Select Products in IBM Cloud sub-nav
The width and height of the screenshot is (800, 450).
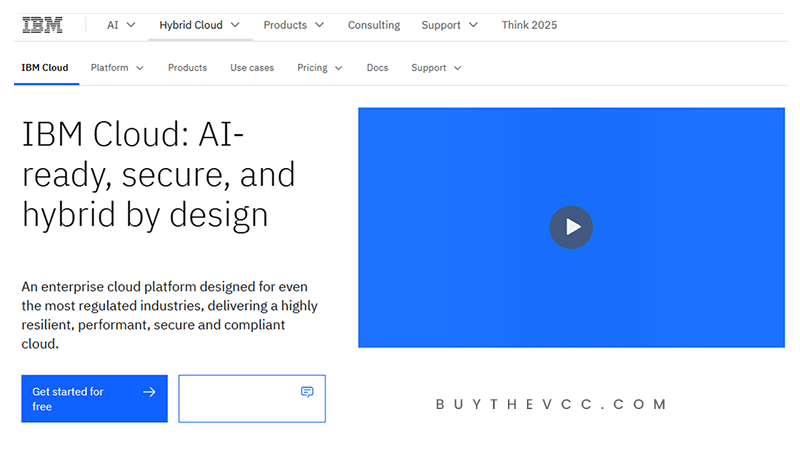coord(187,68)
